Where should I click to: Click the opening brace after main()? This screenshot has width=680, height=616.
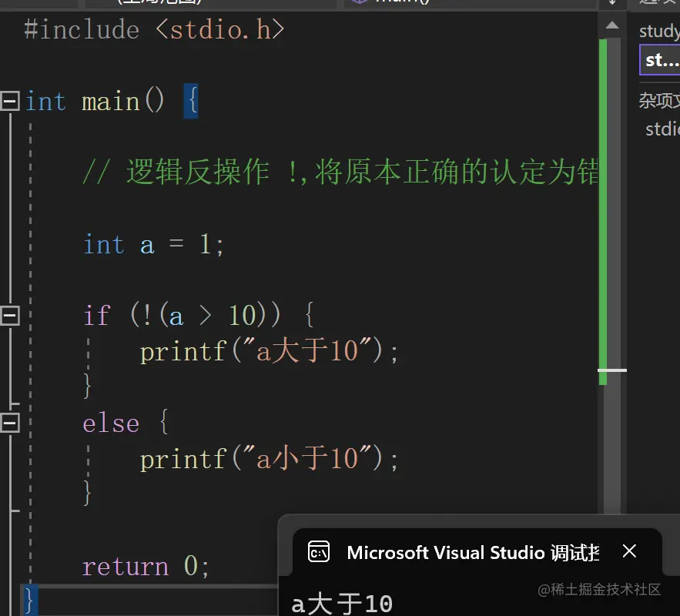(191, 101)
